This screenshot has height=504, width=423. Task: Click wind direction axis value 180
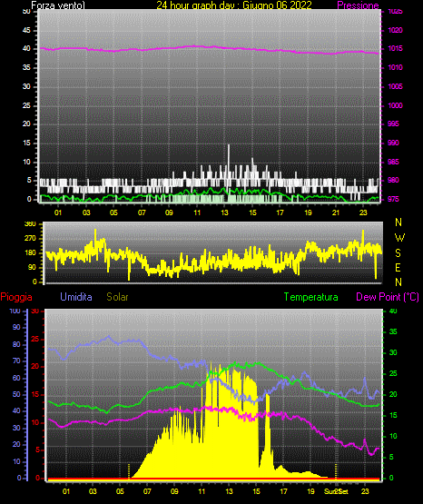coord(31,253)
